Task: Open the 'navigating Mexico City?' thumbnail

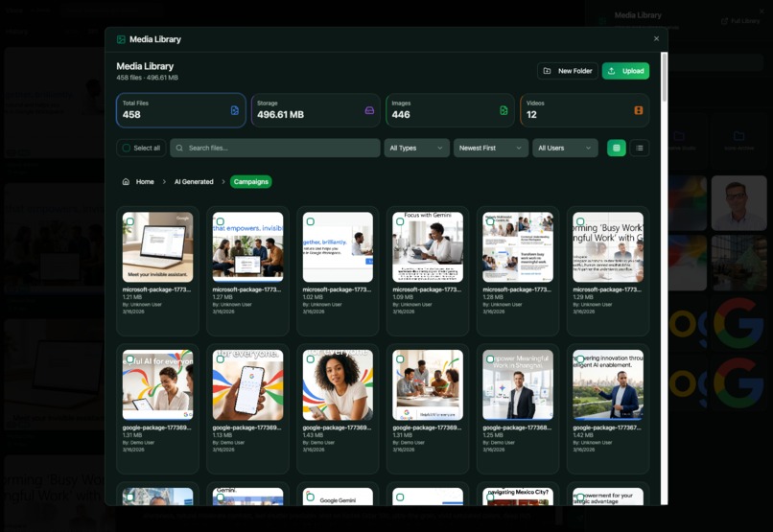Action: coord(518,497)
